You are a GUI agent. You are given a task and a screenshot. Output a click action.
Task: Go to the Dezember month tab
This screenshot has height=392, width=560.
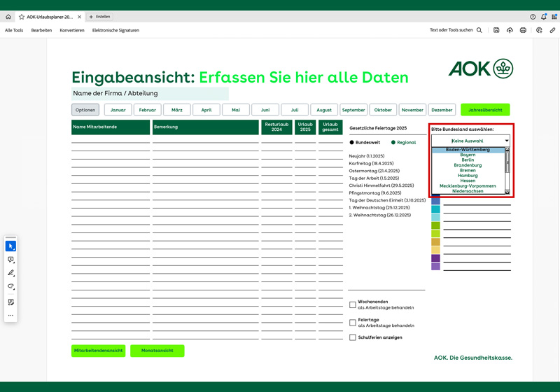(442, 110)
